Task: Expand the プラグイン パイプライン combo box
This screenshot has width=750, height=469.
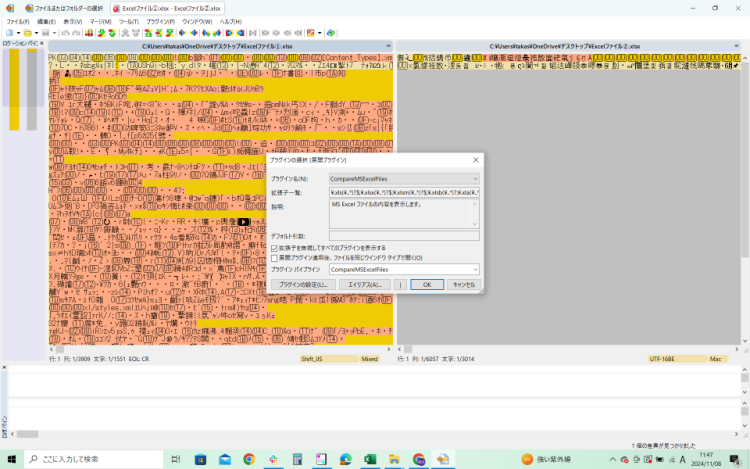Action: [474, 269]
